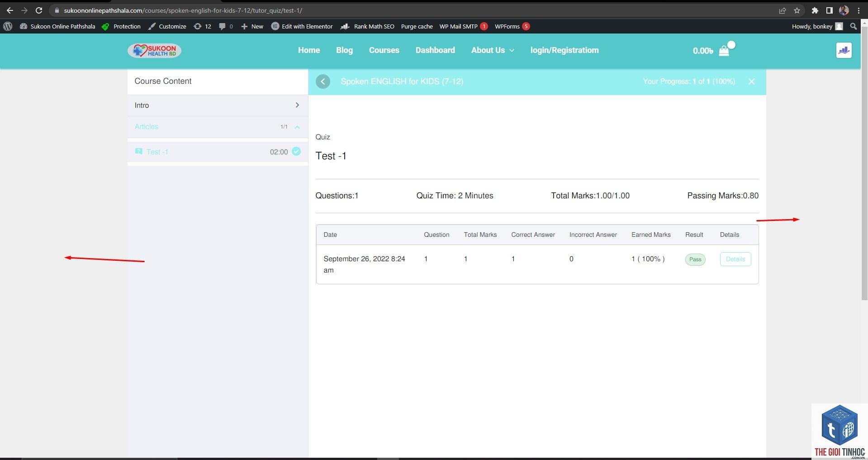Open the Chrome profile avatar

click(844, 10)
